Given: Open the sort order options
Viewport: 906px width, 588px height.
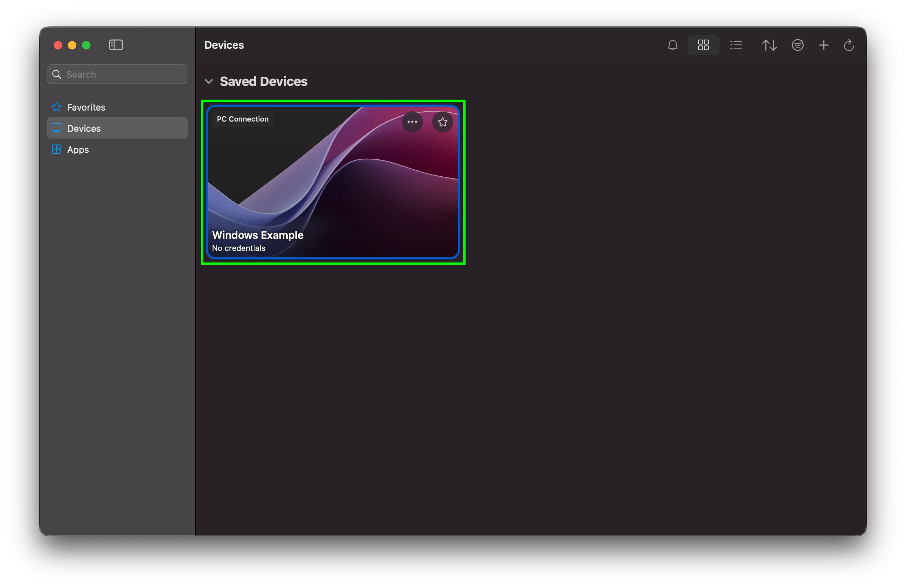Looking at the screenshot, I should (x=769, y=45).
